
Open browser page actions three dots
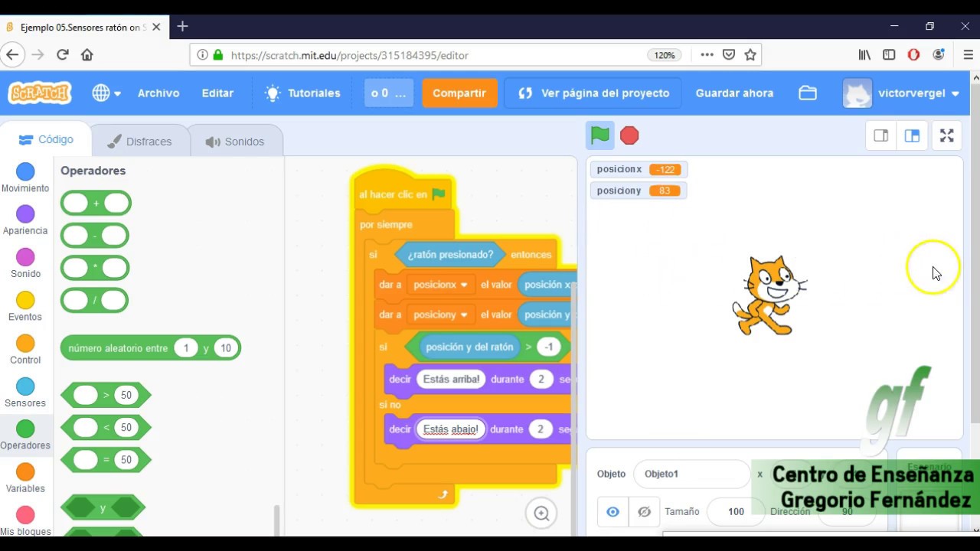(x=707, y=55)
